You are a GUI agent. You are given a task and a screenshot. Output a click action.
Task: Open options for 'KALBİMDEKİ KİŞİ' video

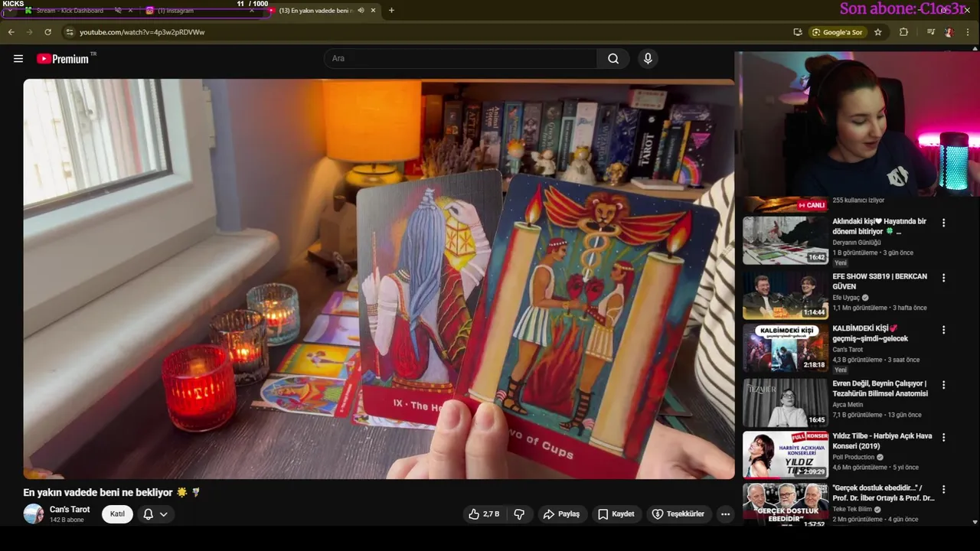943,330
